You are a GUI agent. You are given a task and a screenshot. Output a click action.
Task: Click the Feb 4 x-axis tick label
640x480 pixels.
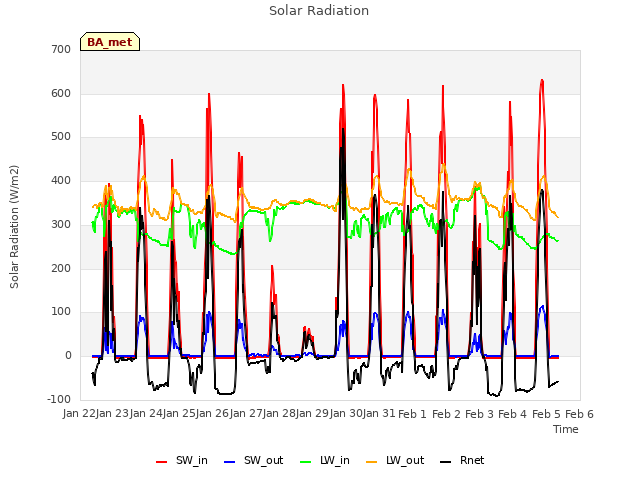(x=513, y=414)
